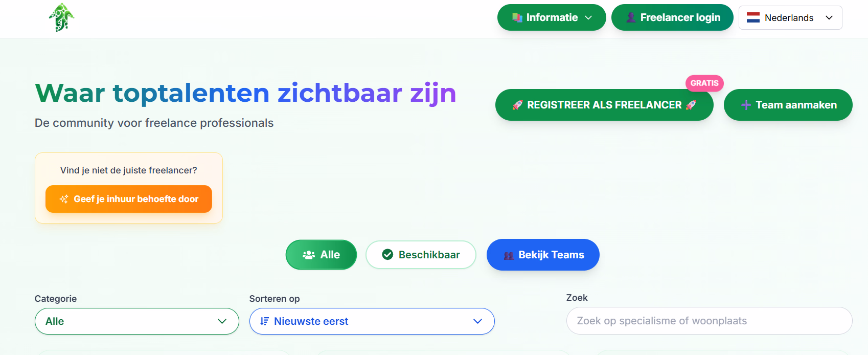The width and height of the screenshot is (868, 355).
Task: Toggle the Alle freelancers filter
Action: point(321,255)
